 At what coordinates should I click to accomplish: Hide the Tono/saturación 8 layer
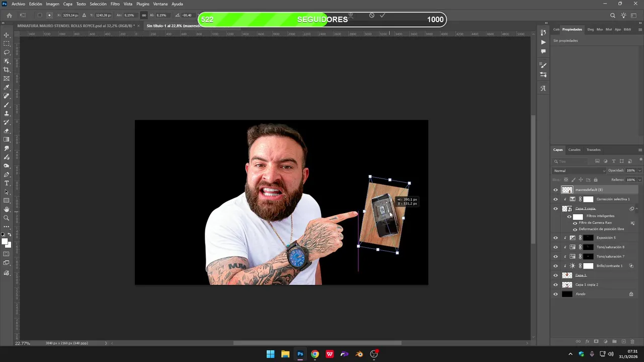[555, 247]
